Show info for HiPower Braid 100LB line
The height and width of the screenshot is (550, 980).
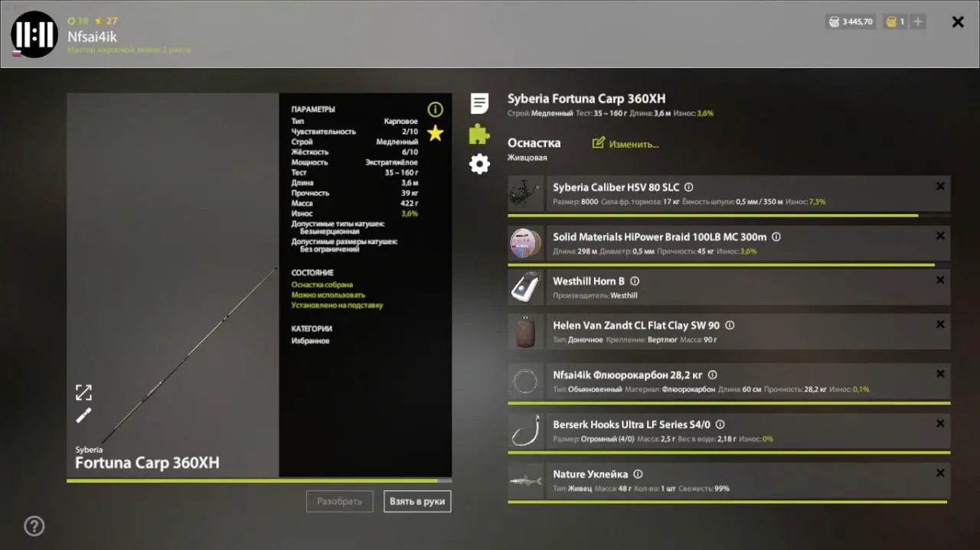pyautogui.click(x=776, y=237)
